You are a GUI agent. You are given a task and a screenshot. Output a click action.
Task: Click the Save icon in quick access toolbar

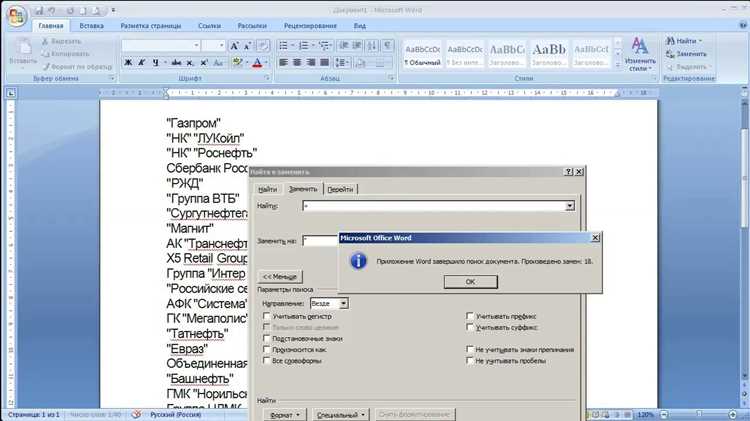pyautogui.click(x=40, y=10)
